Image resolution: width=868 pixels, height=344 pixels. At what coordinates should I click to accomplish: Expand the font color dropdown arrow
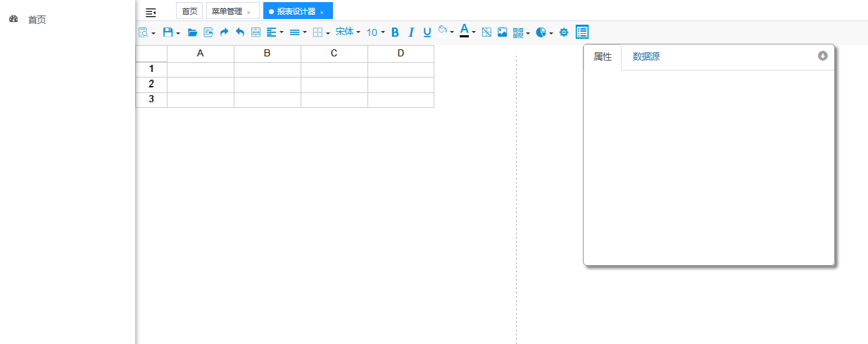click(474, 32)
